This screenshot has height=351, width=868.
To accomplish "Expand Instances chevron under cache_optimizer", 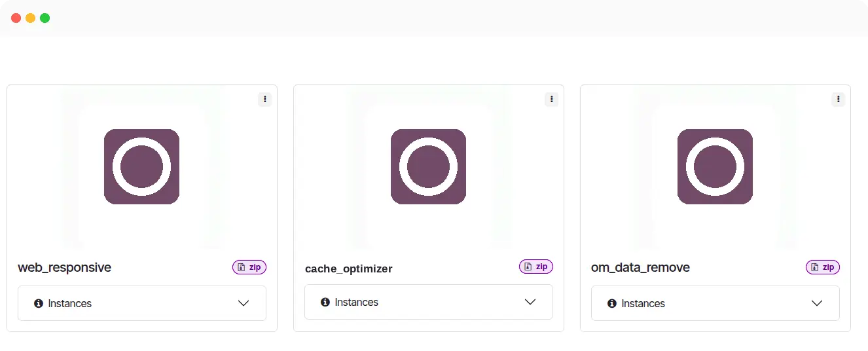I will [530, 302].
